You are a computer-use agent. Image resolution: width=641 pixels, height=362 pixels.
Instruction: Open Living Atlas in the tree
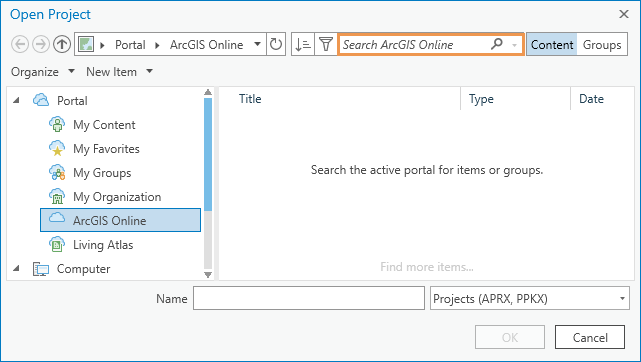(103, 245)
